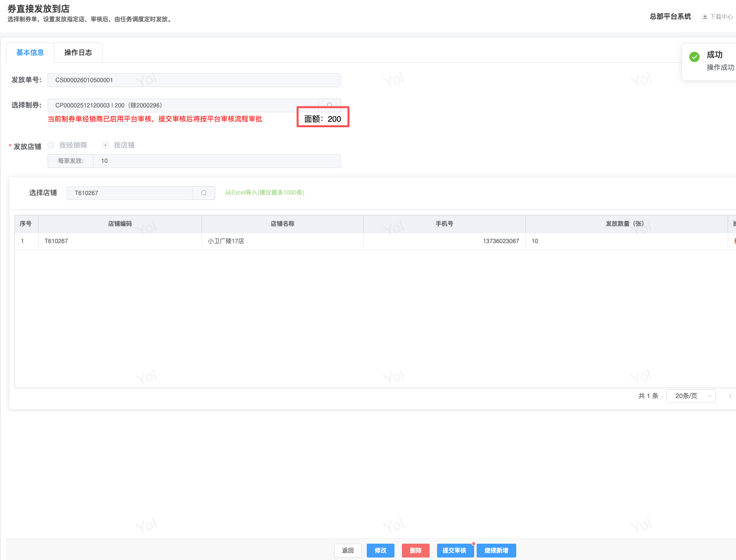
Task: Click the search icon in 选择店铺 field
Action: tap(204, 193)
